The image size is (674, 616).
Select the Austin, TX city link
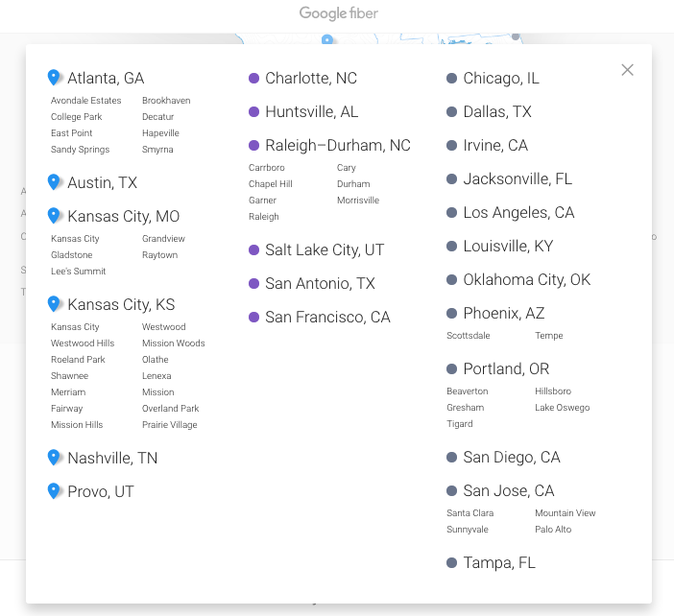103,183
